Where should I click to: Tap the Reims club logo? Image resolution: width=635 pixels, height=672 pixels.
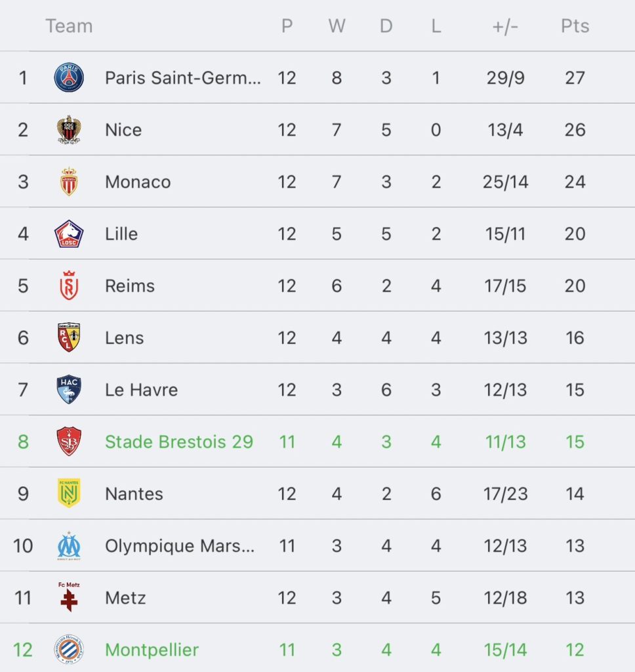tap(69, 286)
